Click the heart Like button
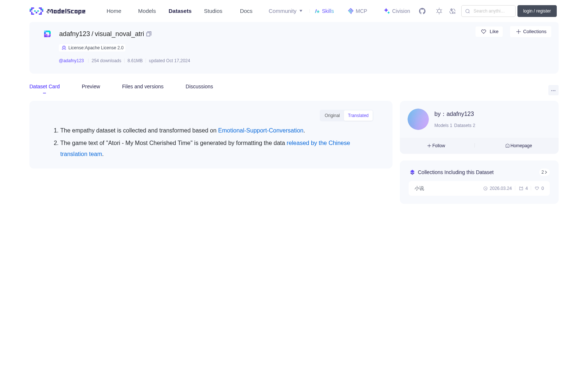 489,32
